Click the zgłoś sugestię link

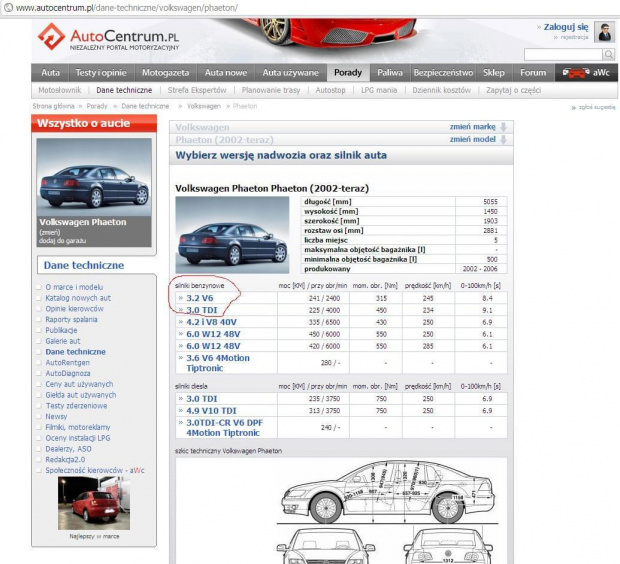coord(597,107)
